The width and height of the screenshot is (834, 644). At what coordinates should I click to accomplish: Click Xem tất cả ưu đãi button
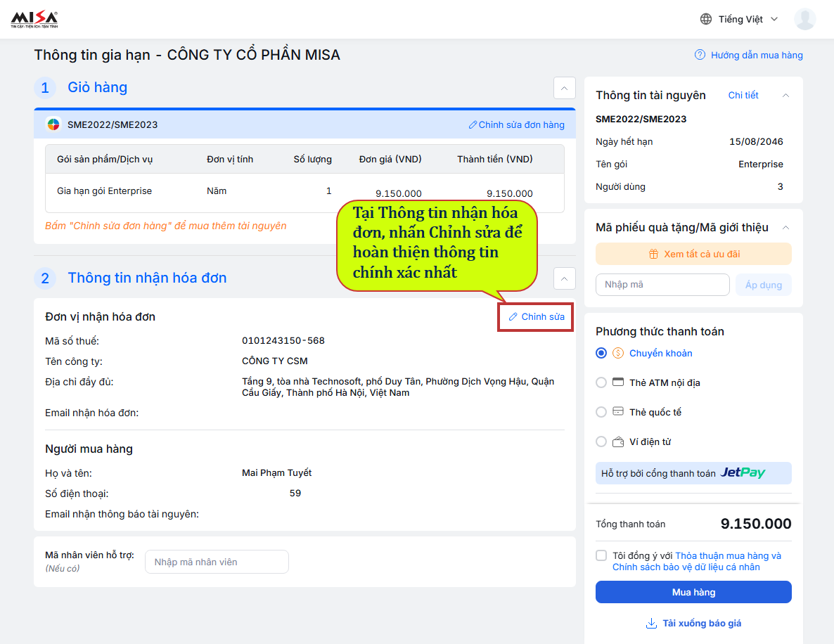693,255
